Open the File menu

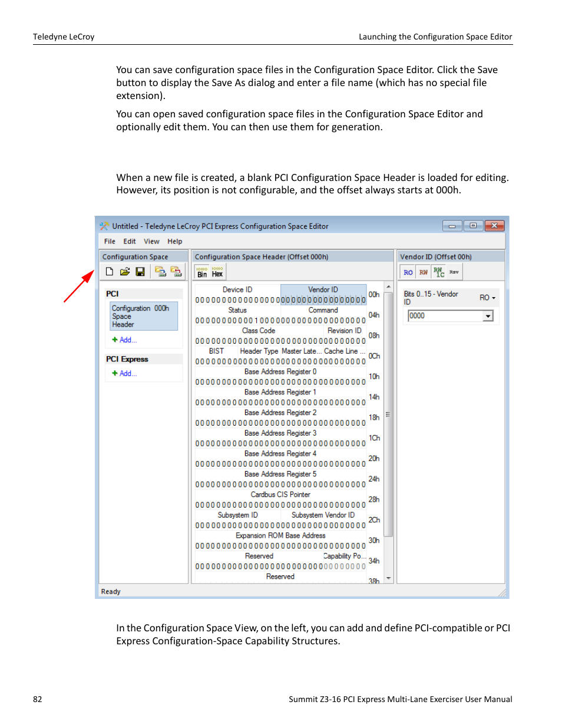[110, 241]
